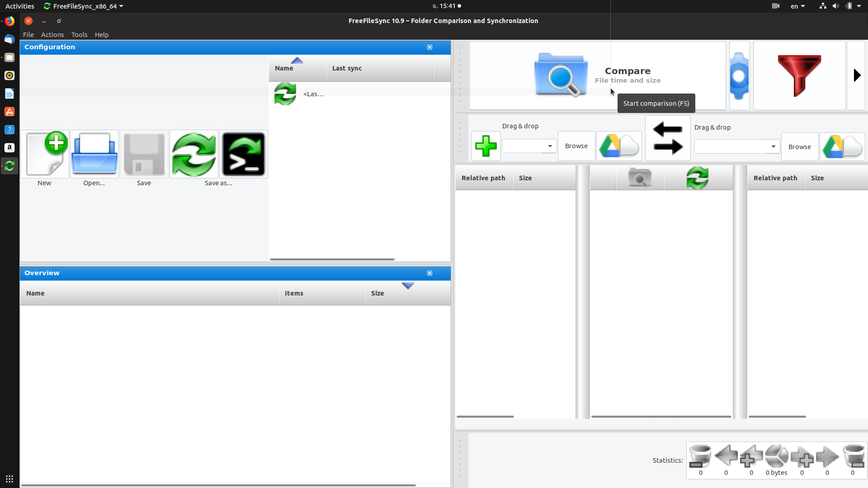
Task: Click the left file grid horizontal scrollbar
Action: [485, 417]
